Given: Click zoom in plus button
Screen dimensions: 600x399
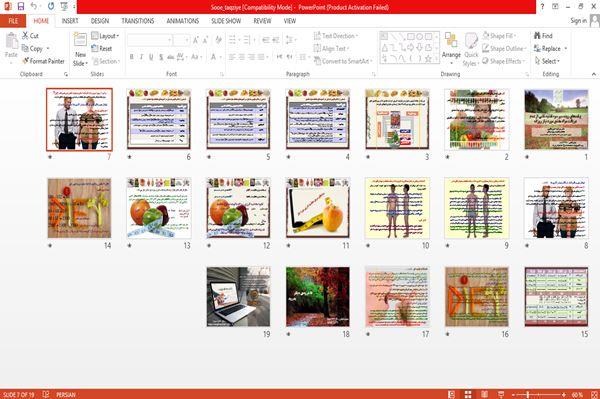Looking at the screenshot, I should (x=563, y=394).
